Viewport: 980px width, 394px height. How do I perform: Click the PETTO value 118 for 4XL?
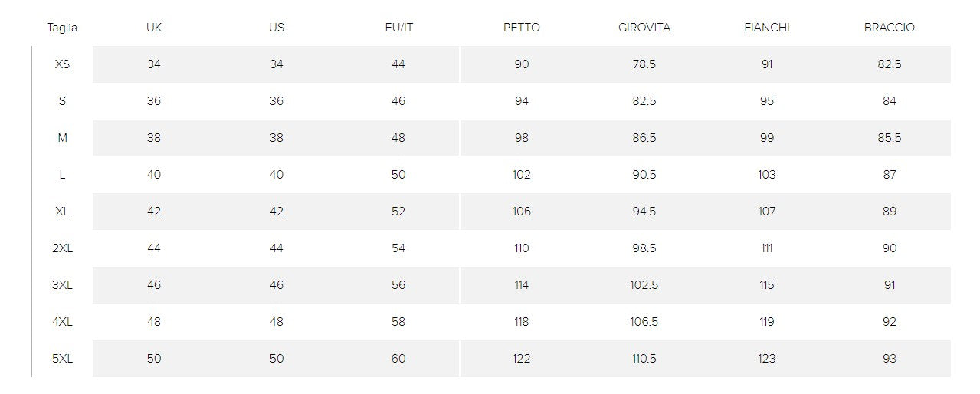521,322
